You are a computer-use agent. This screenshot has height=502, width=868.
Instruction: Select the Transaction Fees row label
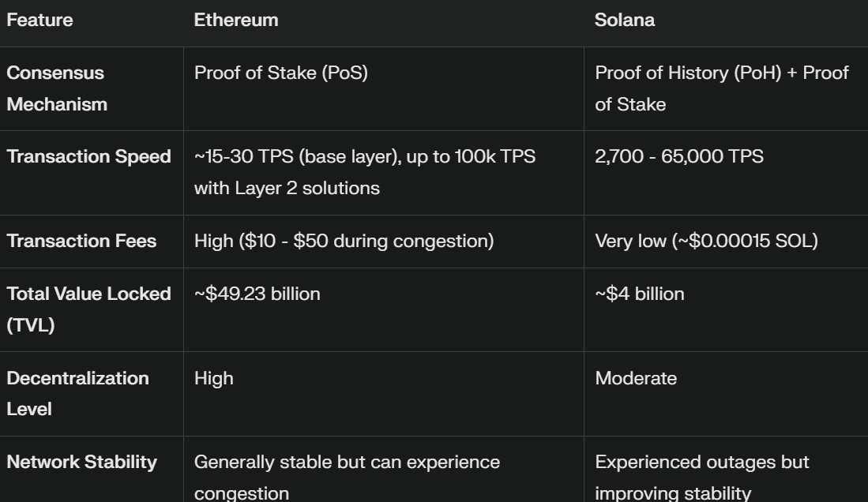(81, 241)
